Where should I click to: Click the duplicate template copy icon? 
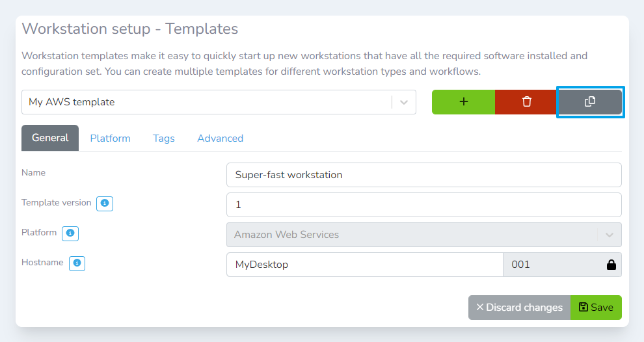tap(590, 102)
